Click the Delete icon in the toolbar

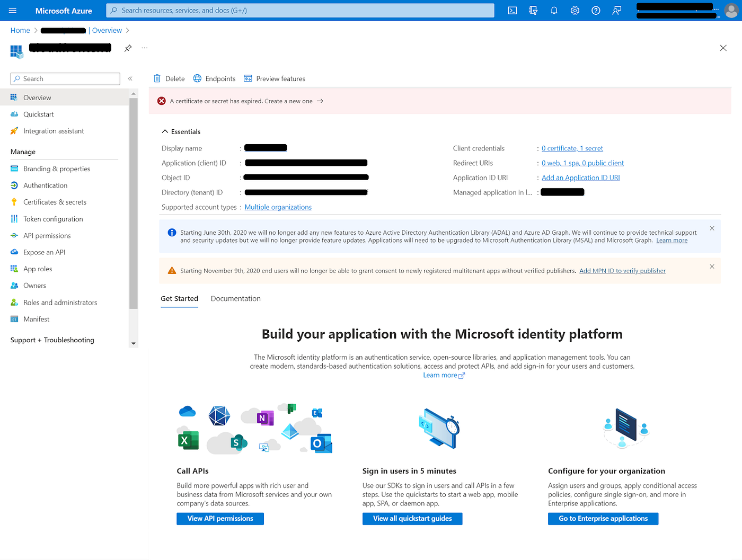pyautogui.click(x=169, y=78)
